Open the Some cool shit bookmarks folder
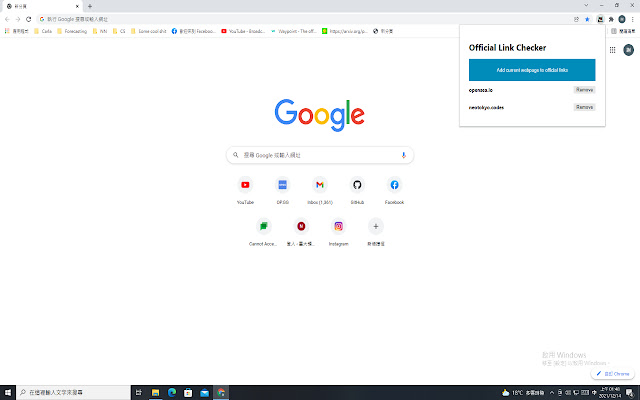Image resolution: width=640 pixels, height=400 pixels. (149, 31)
